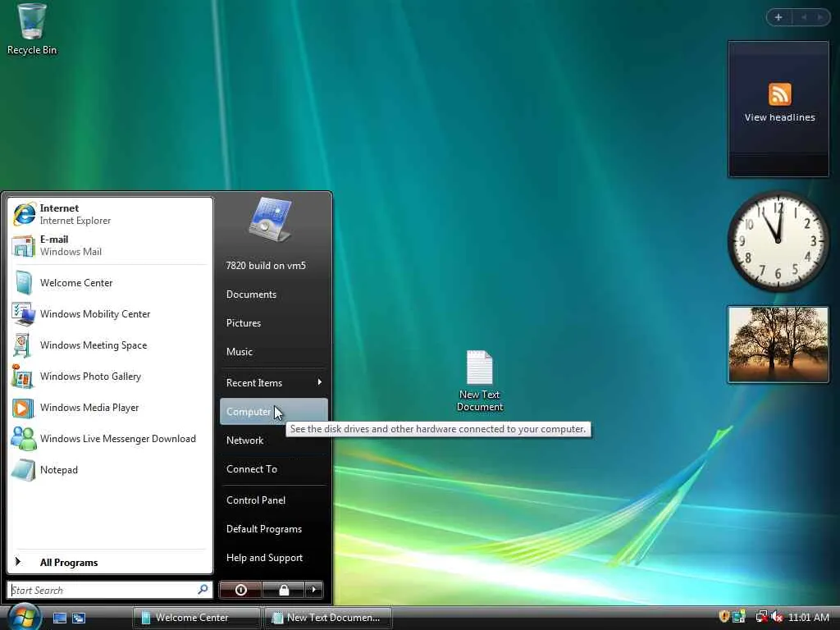Open Music folder link
The width and height of the screenshot is (840, 630).
pos(274,352)
